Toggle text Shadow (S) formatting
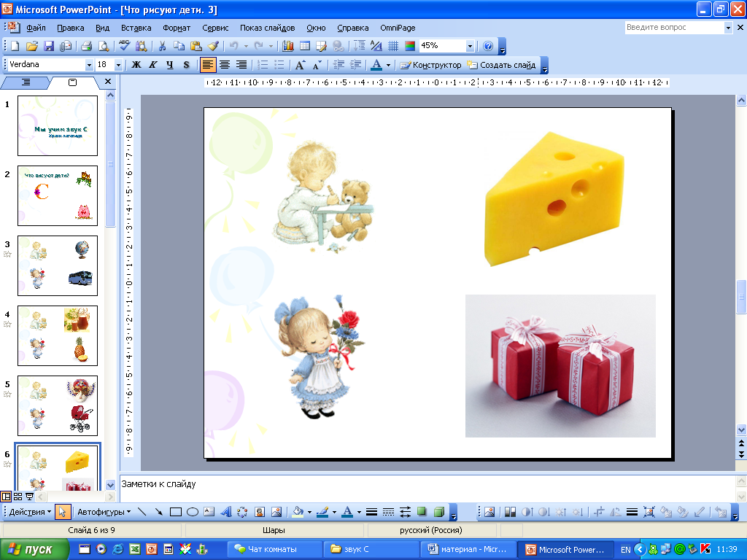 [186, 65]
